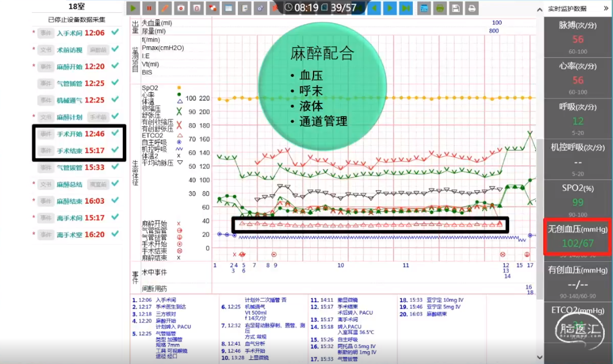Screen dimensions: 613x364
Task: Click the 失血量(ml) row label
Action: coord(157,23)
